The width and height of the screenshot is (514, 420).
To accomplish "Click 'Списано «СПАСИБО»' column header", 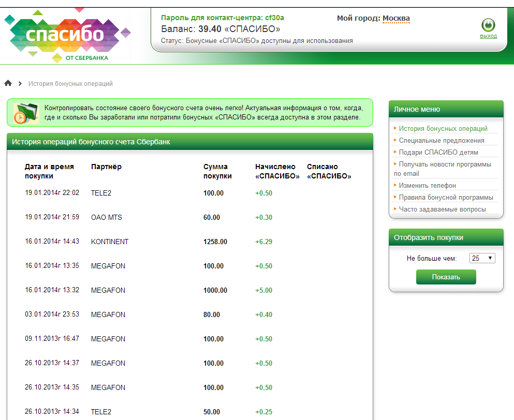I will (329, 171).
